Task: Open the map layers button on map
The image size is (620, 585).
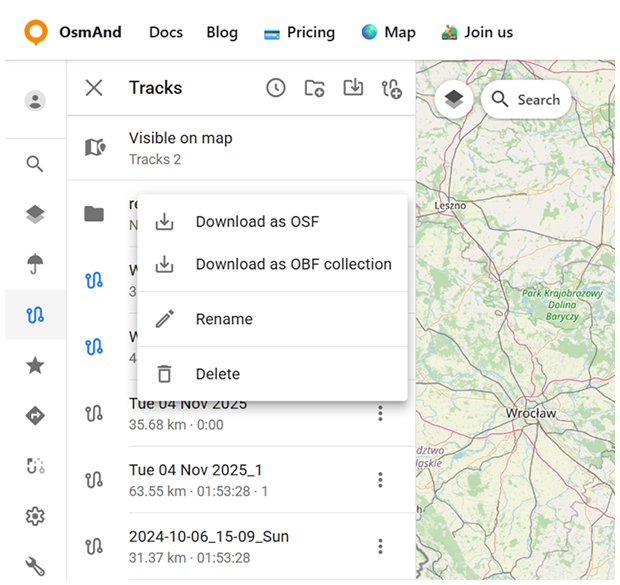Action: [454, 99]
